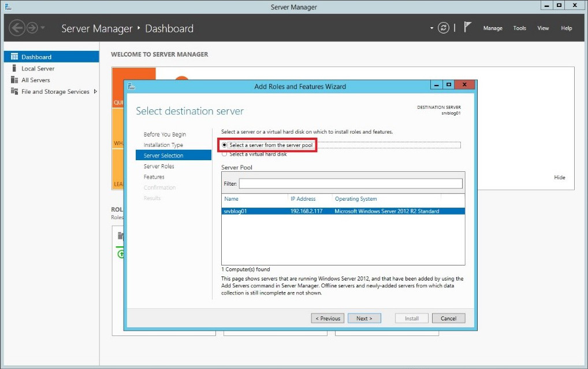
Task: Click the Previous button
Action: [x=328, y=318]
